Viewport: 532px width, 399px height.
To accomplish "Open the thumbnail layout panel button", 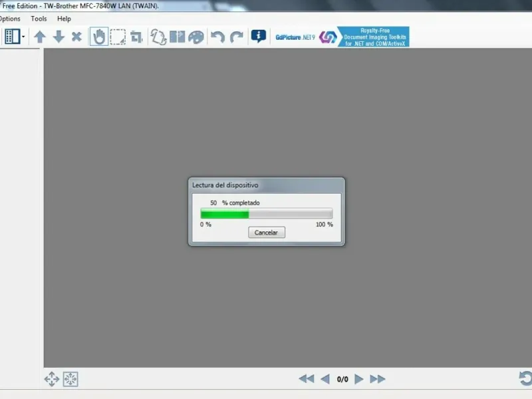I will pyautogui.click(x=12, y=37).
